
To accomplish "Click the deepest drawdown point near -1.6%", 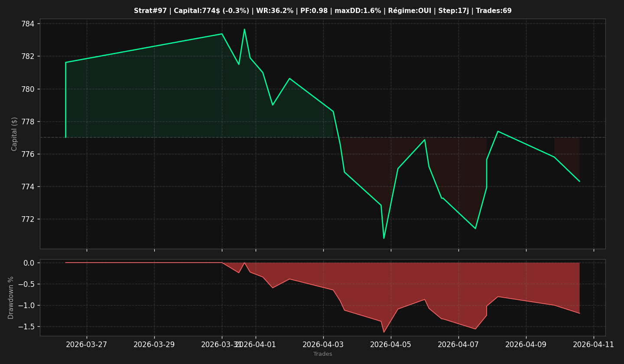I will point(384,332).
